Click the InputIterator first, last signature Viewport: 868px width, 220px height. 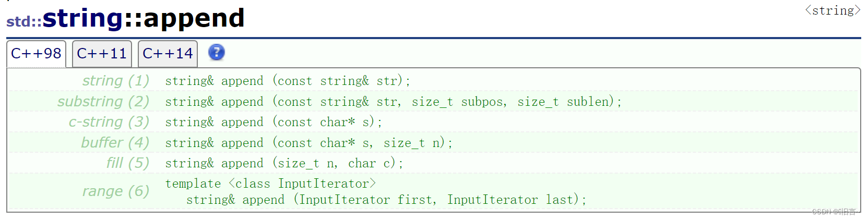[387, 200]
